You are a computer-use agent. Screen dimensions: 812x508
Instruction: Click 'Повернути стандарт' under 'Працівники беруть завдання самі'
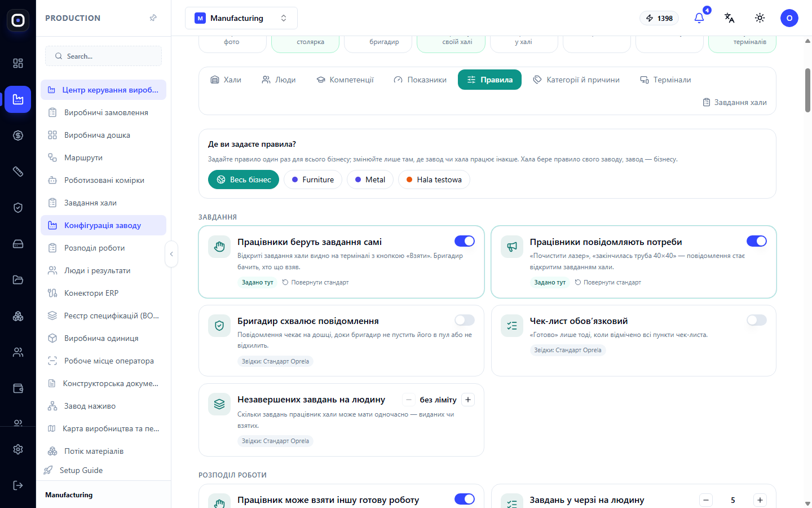[x=315, y=282]
